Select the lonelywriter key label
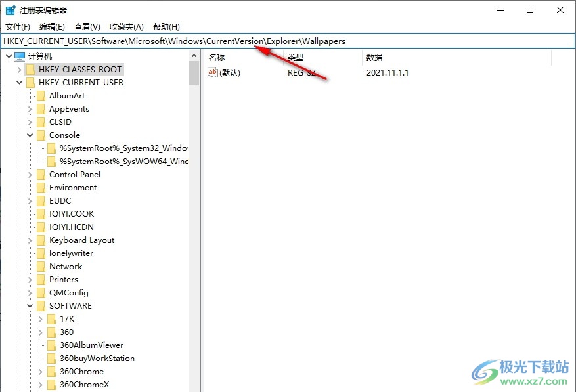 coord(72,253)
